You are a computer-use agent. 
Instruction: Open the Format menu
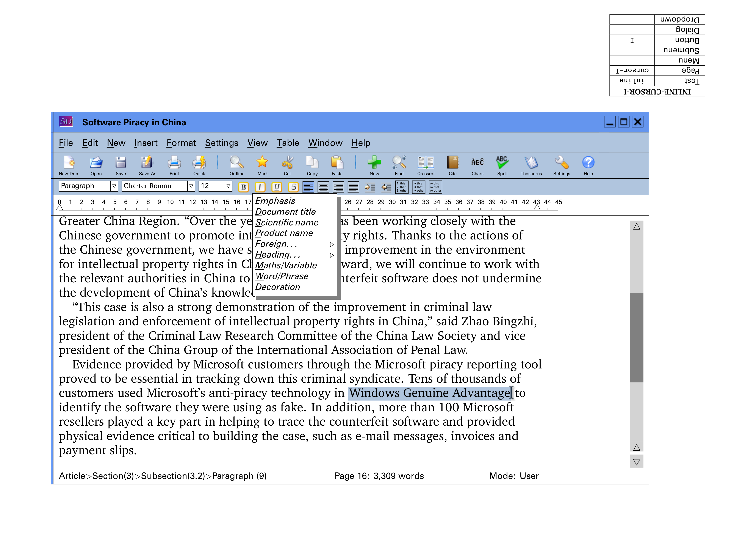pos(181,143)
